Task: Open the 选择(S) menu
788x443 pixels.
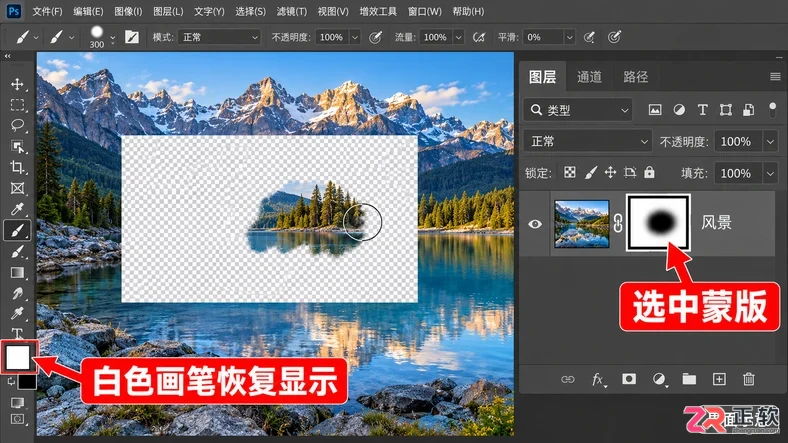Action: (250, 11)
